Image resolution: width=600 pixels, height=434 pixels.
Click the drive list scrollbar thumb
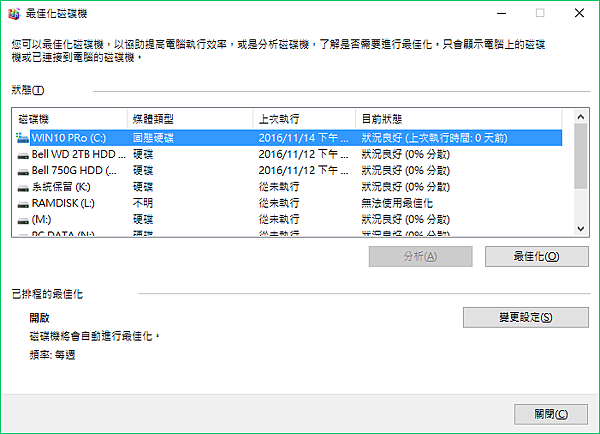581,156
